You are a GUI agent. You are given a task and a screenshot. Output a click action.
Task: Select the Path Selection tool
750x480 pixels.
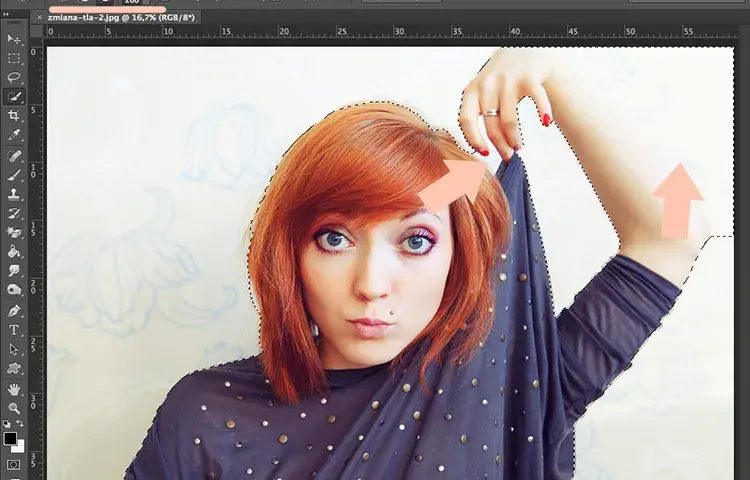point(14,349)
